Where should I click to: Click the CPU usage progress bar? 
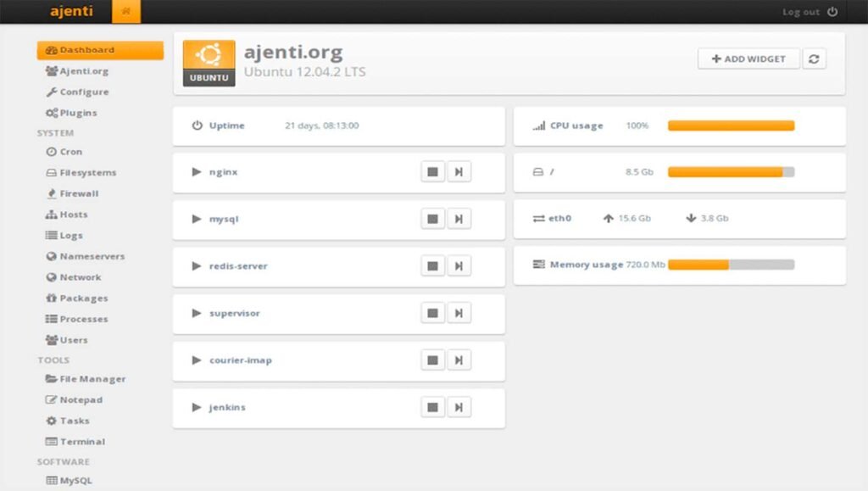pos(732,126)
